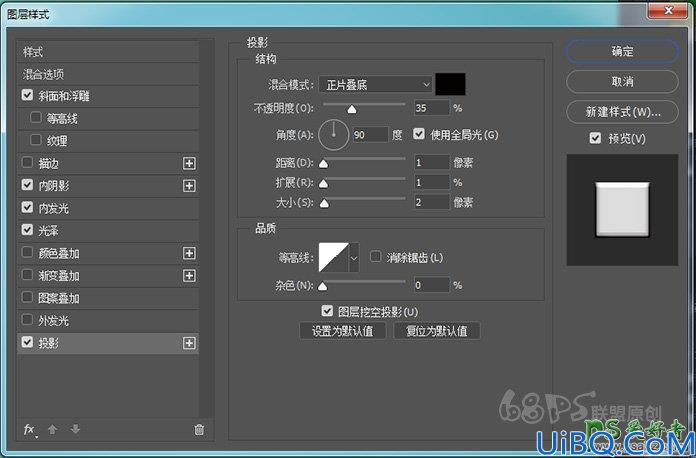Screen dimensions: 696x458
Task: Uncheck the 投影 checkbox
Action: (28, 342)
